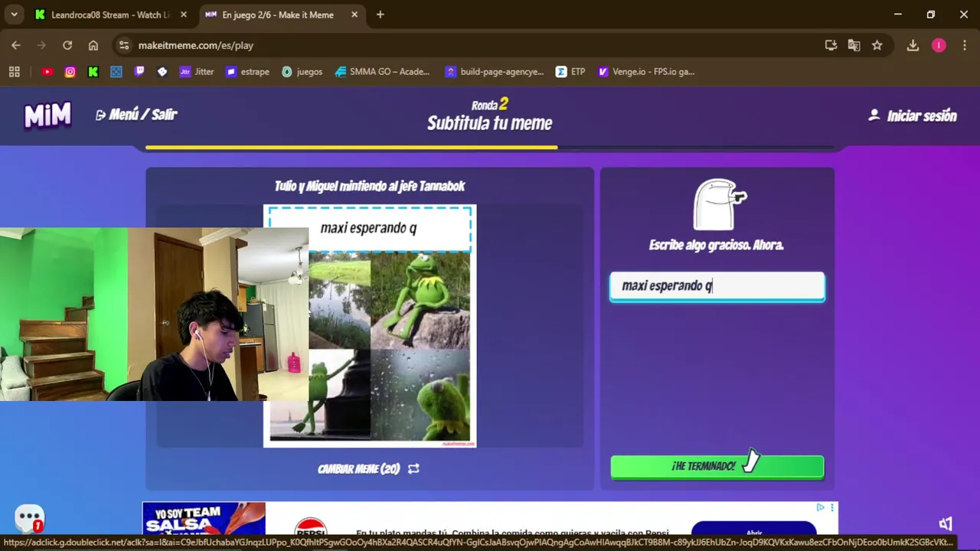Screen dimensions: 980x551
Task: Open the ETP bookmark
Action: pyautogui.click(x=570, y=72)
